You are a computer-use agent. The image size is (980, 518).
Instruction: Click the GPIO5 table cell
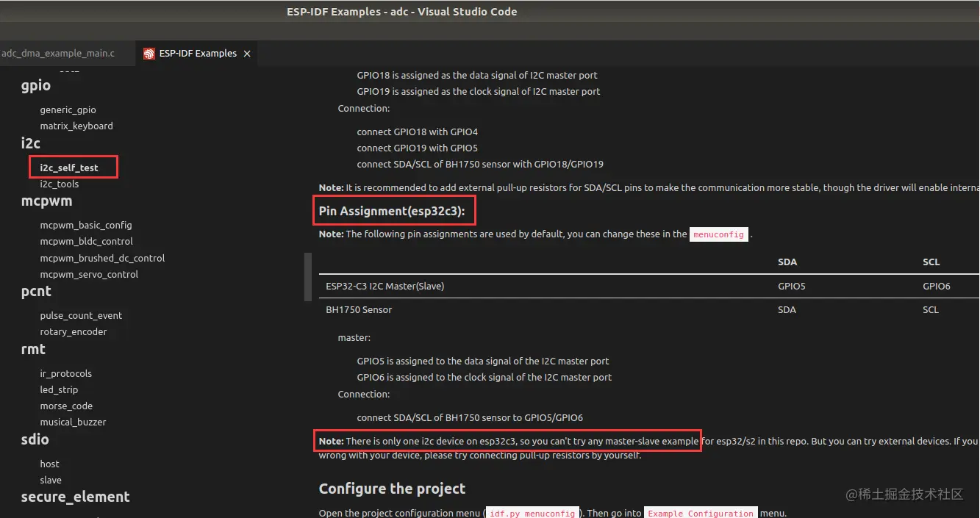click(791, 286)
